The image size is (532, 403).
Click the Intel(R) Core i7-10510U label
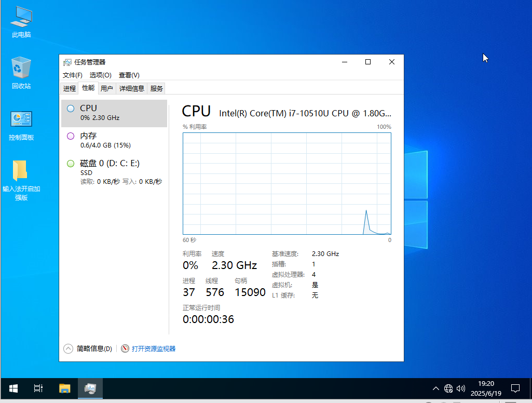tap(305, 113)
